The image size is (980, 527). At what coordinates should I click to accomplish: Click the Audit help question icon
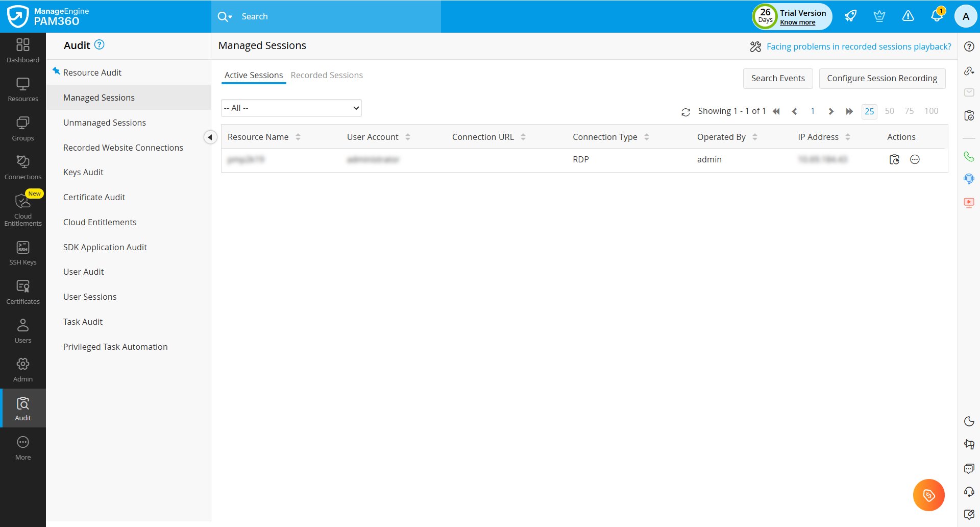coord(100,44)
